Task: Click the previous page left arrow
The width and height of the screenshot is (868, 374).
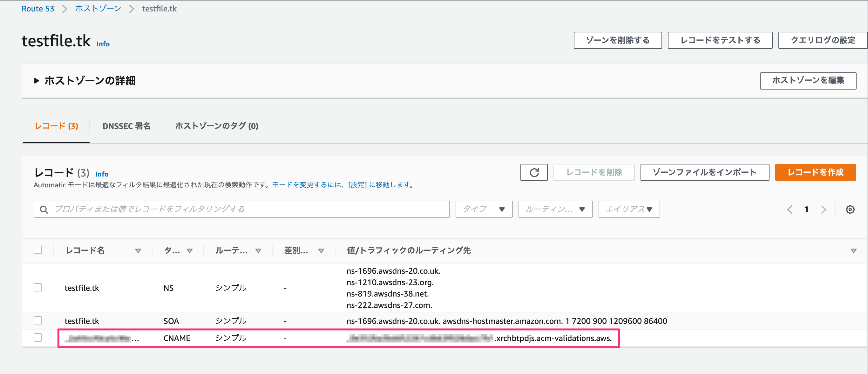Action: tap(790, 209)
